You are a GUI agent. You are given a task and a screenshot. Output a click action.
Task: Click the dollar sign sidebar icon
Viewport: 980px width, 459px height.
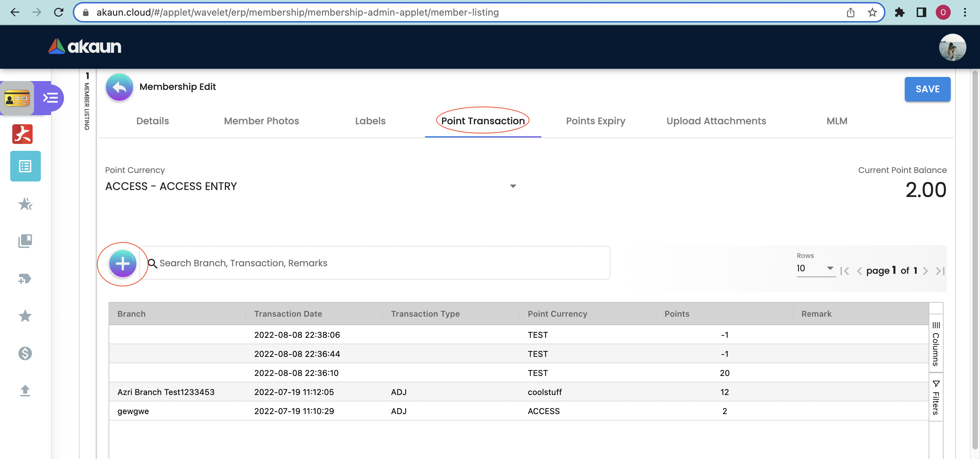25,353
